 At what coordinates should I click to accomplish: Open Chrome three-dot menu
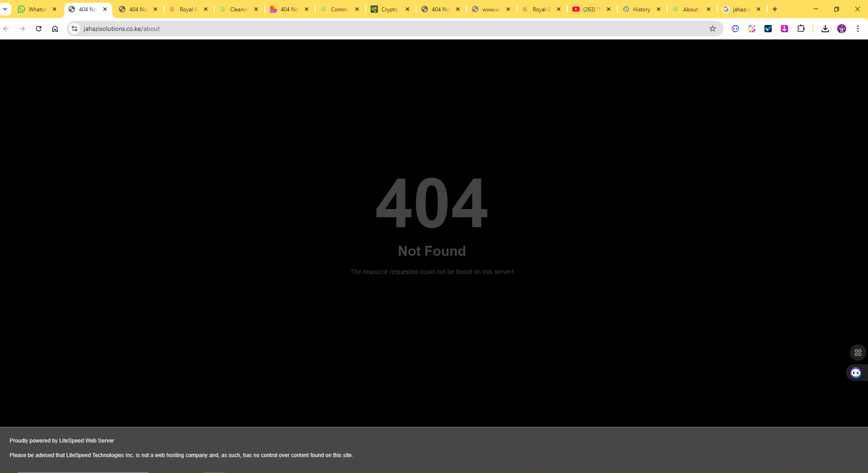[858, 29]
